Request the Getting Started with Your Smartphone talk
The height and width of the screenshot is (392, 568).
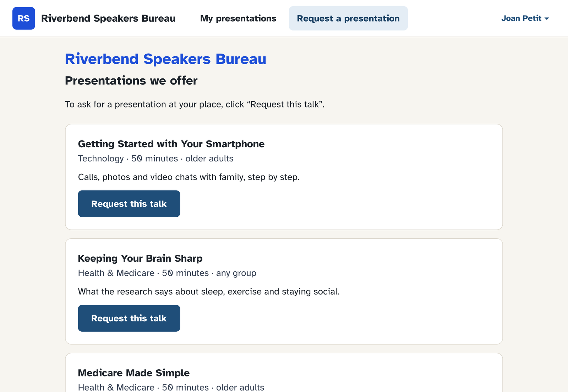pyautogui.click(x=129, y=204)
